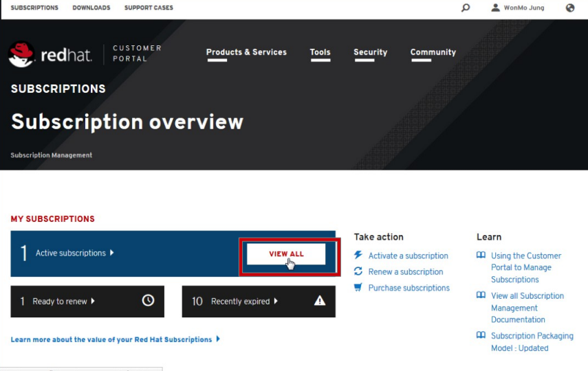Open the Products & Services menu
Screen dimensions: 588x371
click(x=246, y=52)
